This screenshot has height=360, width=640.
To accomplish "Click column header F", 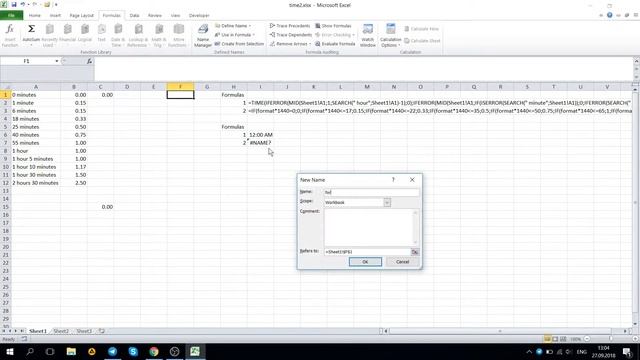I will pyautogui.click(x=180, y=87).
